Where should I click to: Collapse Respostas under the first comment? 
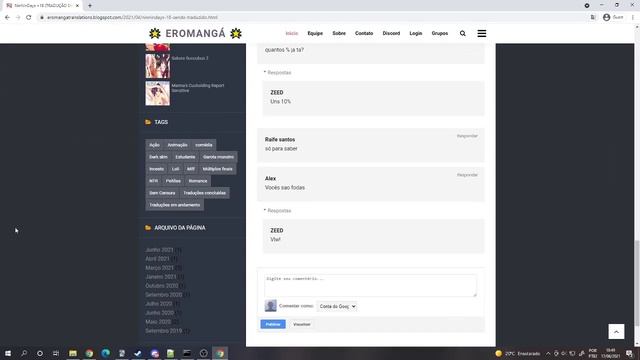pyautogui.click(x=278, y=73)
